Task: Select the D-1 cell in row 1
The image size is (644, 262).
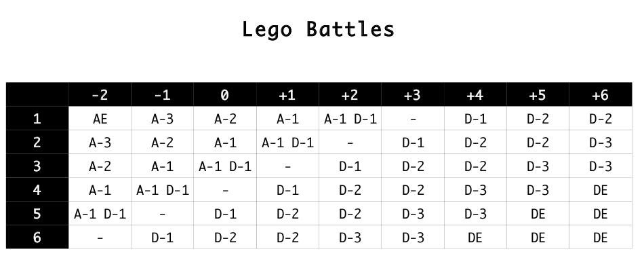Action: coord(475,119)
